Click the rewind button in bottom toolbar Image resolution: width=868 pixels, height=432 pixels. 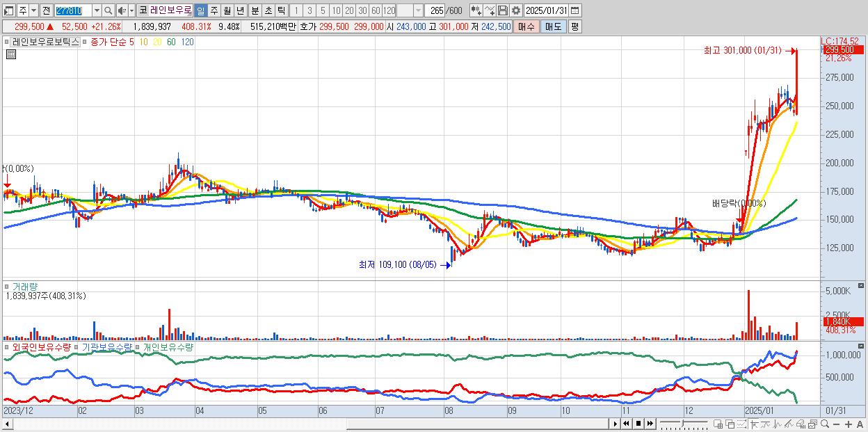click(x=626, y=424)
